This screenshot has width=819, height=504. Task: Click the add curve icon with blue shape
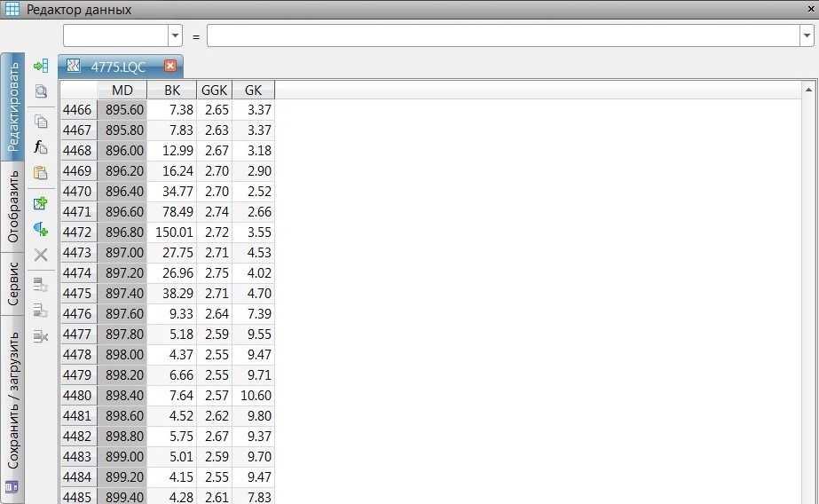(41, 229)
